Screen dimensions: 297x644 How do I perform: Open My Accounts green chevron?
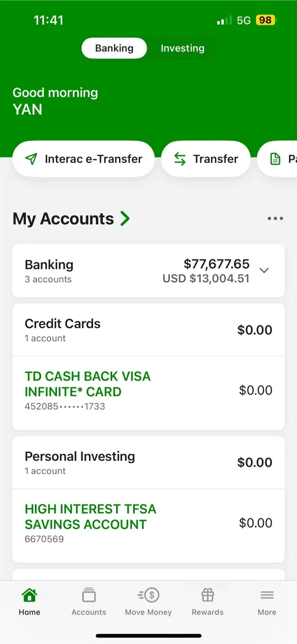pos(125,219)
